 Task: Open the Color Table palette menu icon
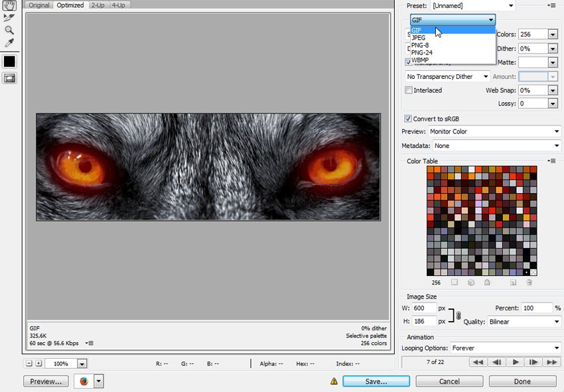[551, 161]
